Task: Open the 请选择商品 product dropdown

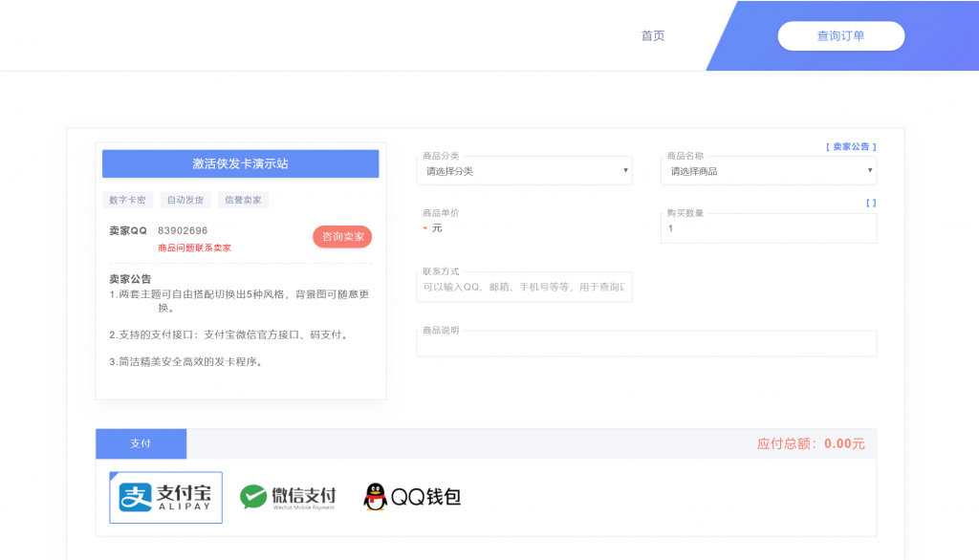Action: (x=769, y=170)
